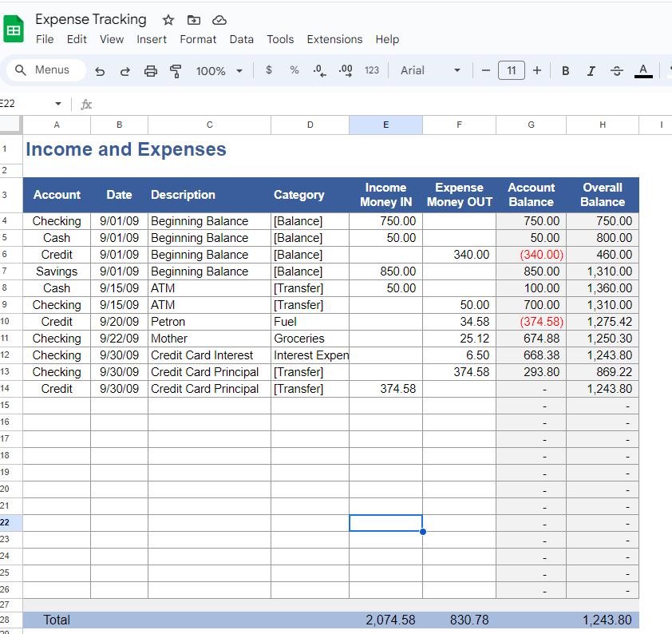The image size is (672, 634).
Task: Open the View menu
Action: coord(112,39)
